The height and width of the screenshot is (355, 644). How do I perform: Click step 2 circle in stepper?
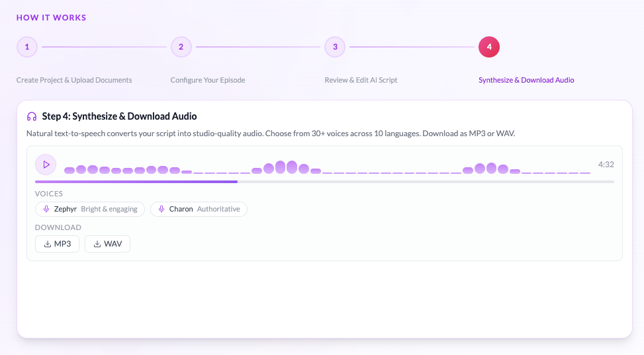coord(181,47)
